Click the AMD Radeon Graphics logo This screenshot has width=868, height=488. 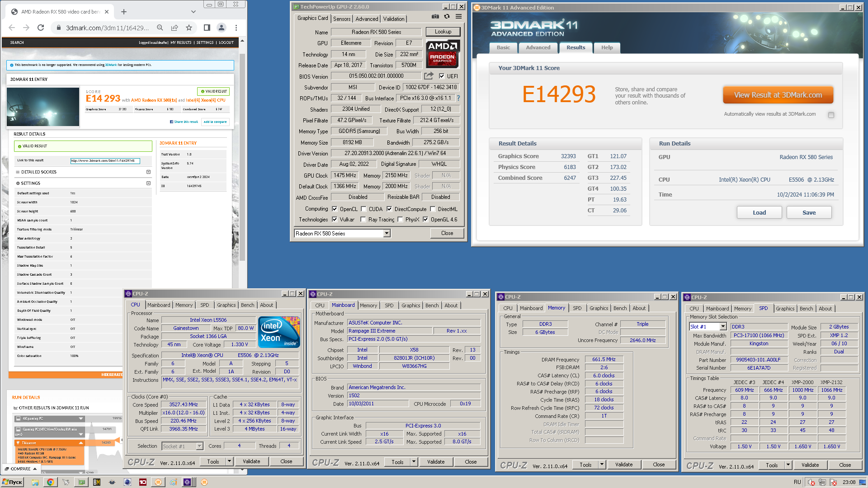[x=442, y=54]
